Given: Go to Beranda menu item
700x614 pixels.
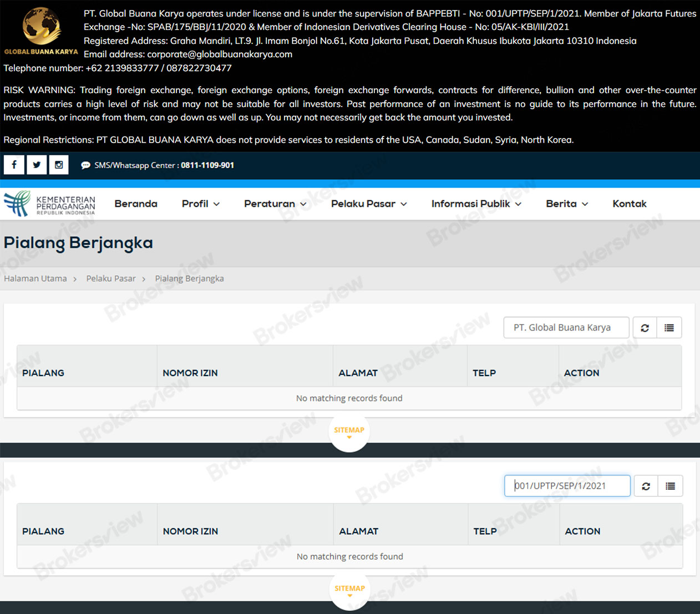Looking at the screenshot, I should pyautogui.click(x=136, y=204).
